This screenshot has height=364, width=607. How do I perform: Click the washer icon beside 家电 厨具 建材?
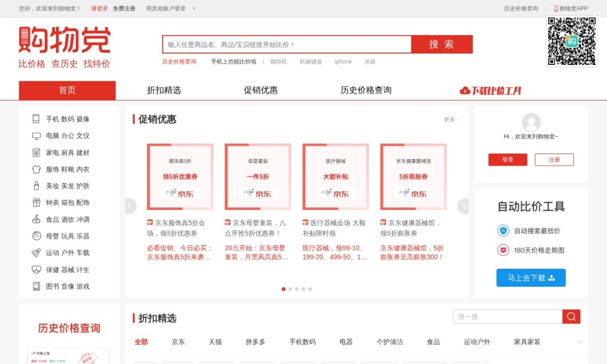[36, 153]
